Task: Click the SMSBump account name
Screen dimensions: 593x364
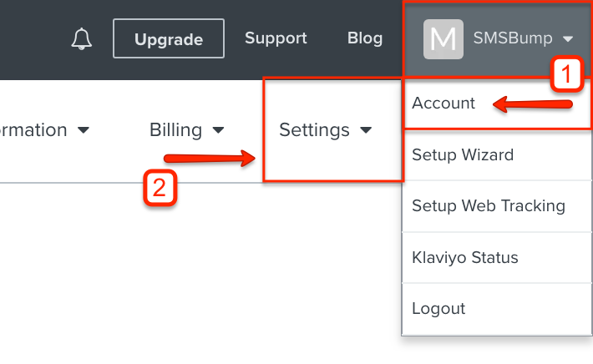Action: tap(513, 38)
